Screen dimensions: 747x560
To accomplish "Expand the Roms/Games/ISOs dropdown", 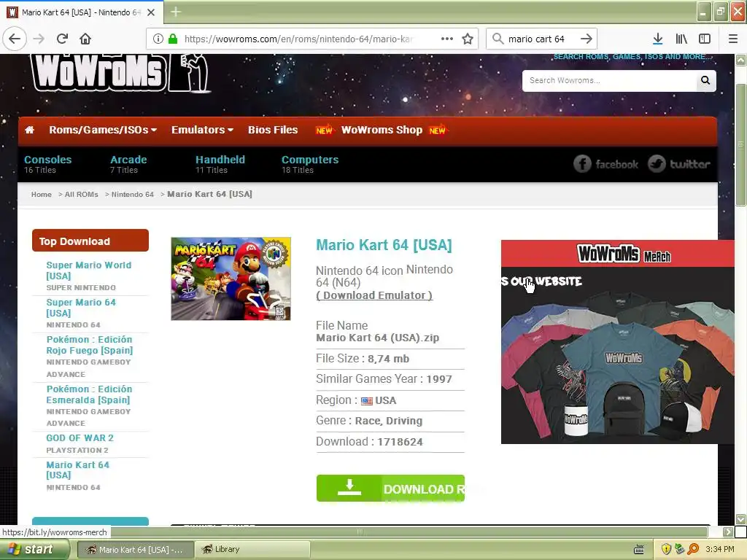I will point(103,130).
